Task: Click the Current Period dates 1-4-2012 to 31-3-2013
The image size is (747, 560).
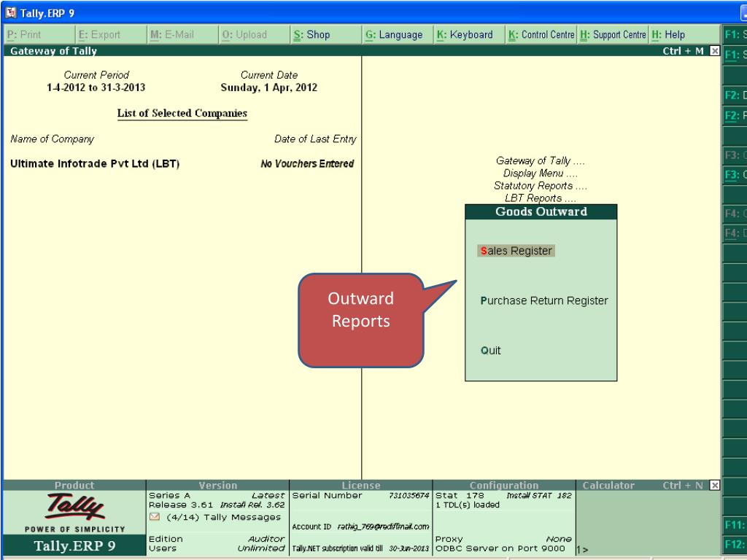Action: click(x=96, y=87)
